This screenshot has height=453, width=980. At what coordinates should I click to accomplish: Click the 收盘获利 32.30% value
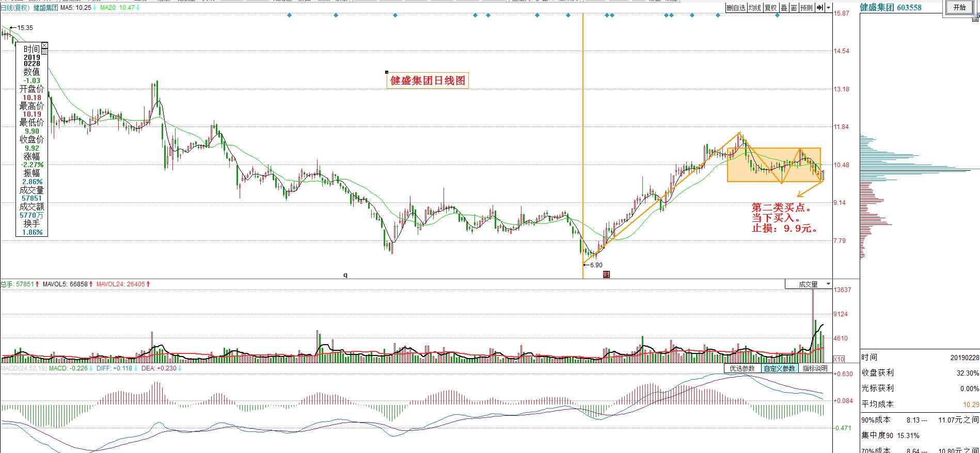(968, 373)
